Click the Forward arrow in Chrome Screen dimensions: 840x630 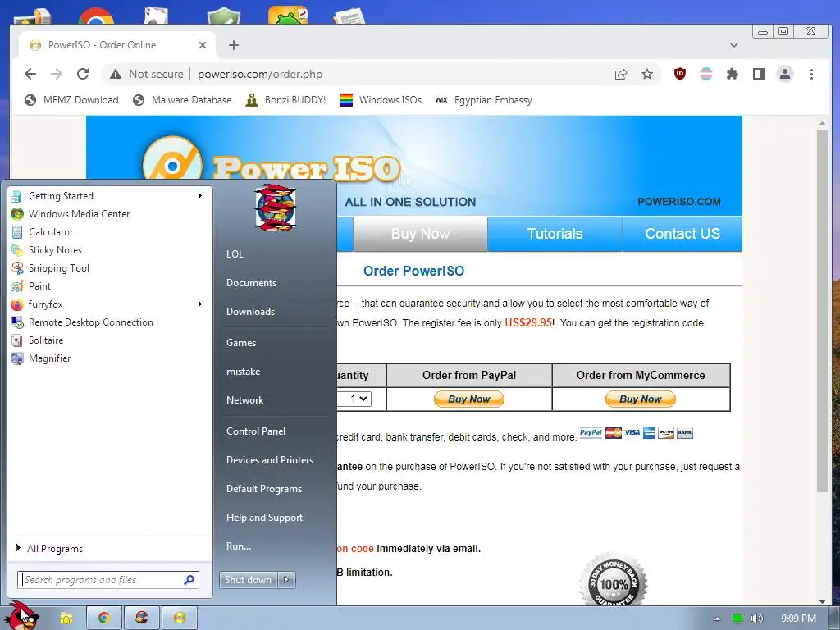click(57, 74)
